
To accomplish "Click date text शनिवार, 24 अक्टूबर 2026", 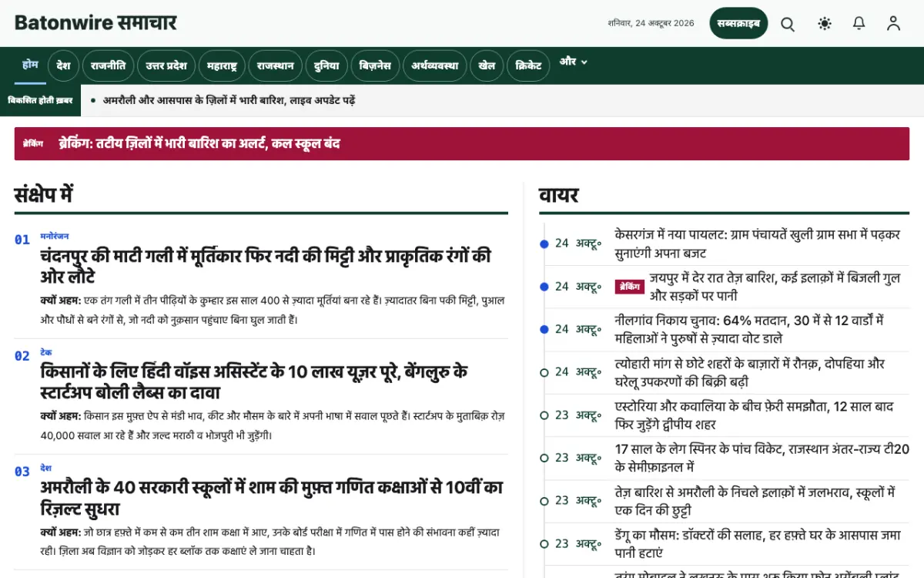I will (x=651, y=23).
